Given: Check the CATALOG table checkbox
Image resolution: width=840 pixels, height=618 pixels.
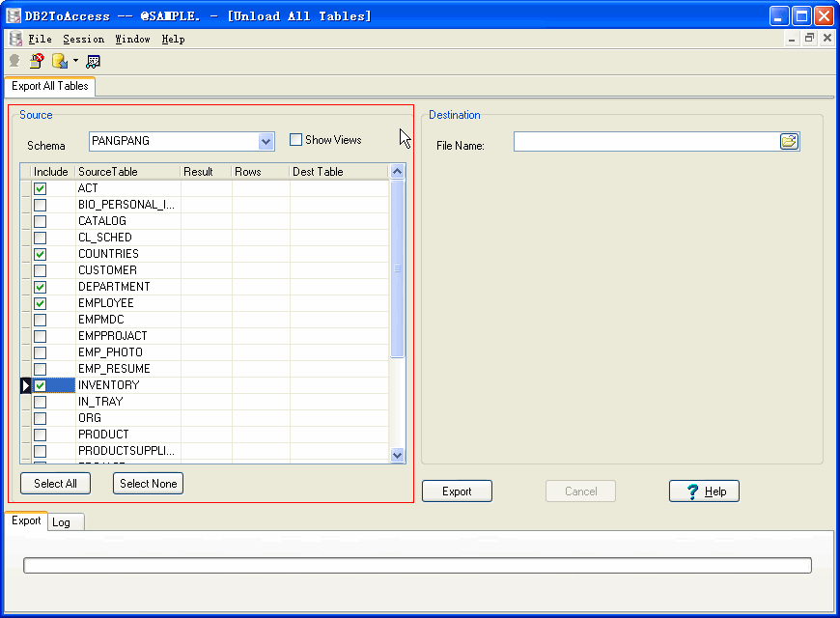Looking at the screenshot, I should point(41,221).
